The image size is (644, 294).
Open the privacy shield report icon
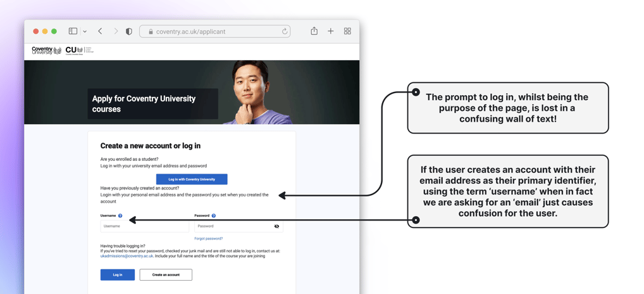click(129, 31)
